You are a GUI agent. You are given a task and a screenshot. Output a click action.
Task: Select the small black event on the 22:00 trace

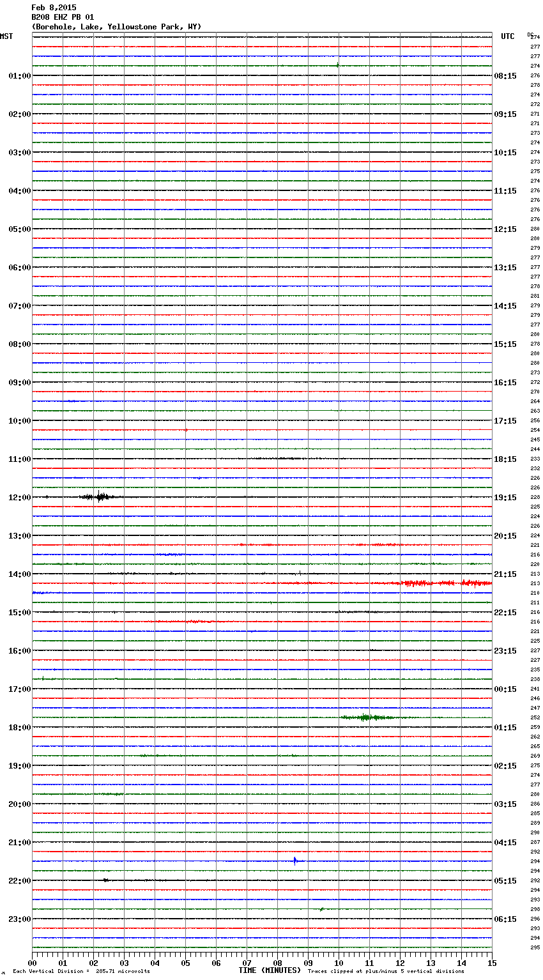[x=105, y=880]
